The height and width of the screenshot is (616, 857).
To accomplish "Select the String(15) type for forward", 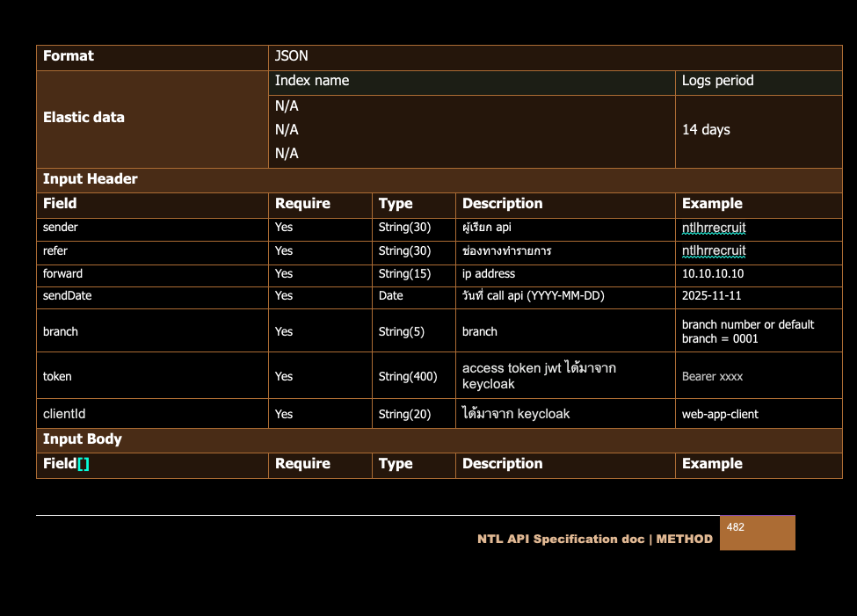I will pyautogui.click(x=404, y=274).
